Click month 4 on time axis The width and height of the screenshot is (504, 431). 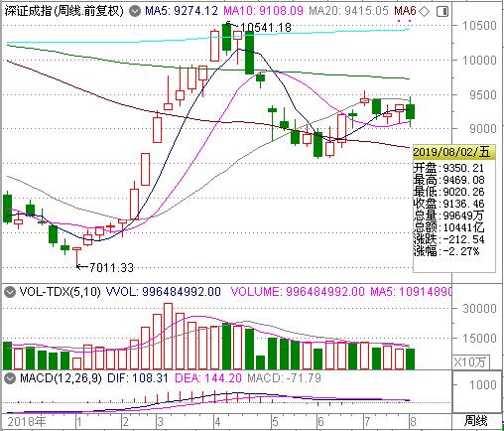[x=217, y=422]
